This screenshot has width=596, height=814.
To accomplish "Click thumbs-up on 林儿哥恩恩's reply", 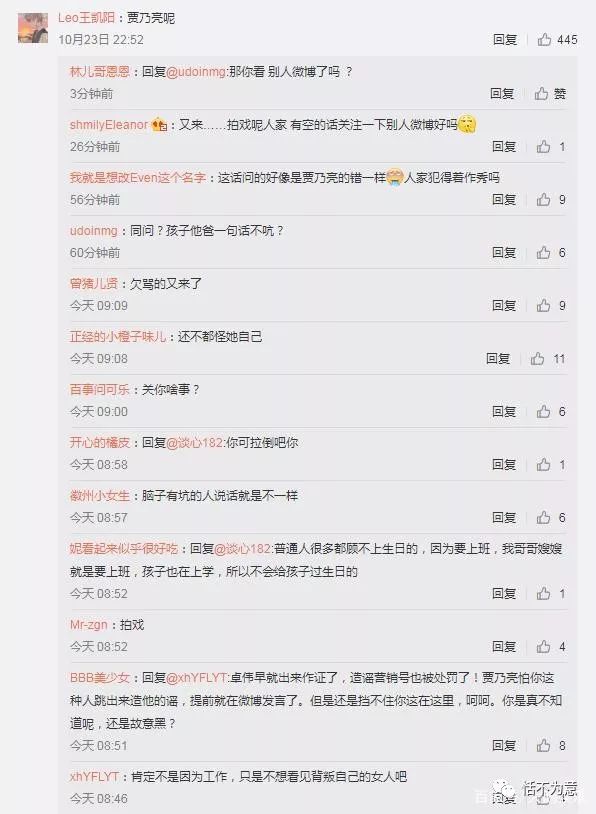I will (x=541, y=93).
